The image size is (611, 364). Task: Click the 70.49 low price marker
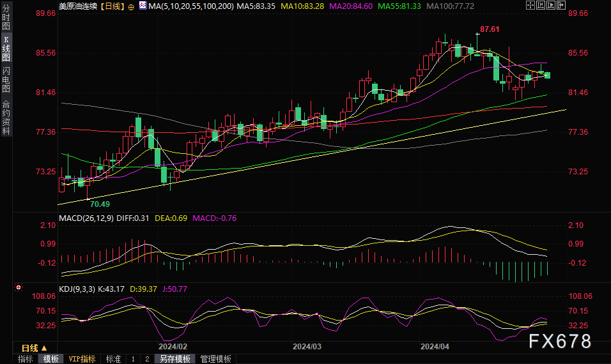100,204
